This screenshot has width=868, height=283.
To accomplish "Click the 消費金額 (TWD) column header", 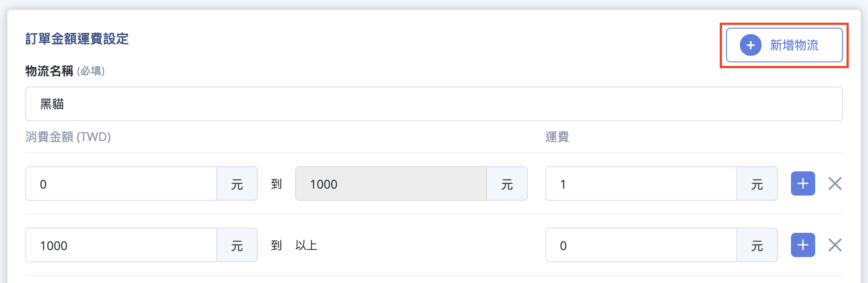I will (x=68, y=137).
